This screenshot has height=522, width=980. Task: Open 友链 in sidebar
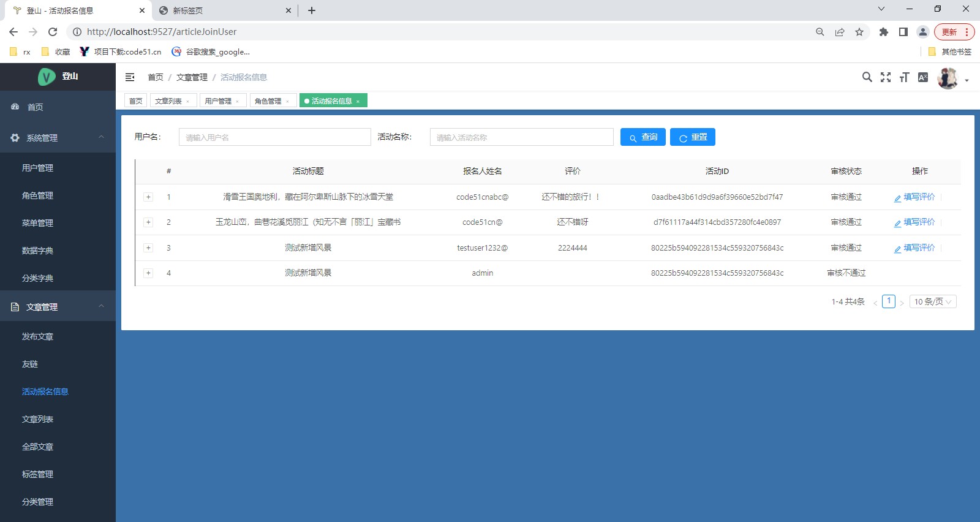click(58, 364)
